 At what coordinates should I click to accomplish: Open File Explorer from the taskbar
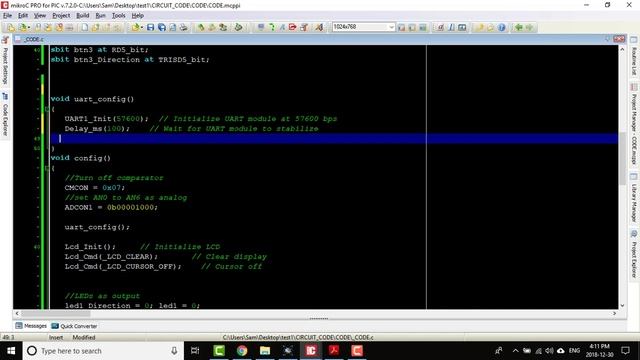click(x=265, y=351)
